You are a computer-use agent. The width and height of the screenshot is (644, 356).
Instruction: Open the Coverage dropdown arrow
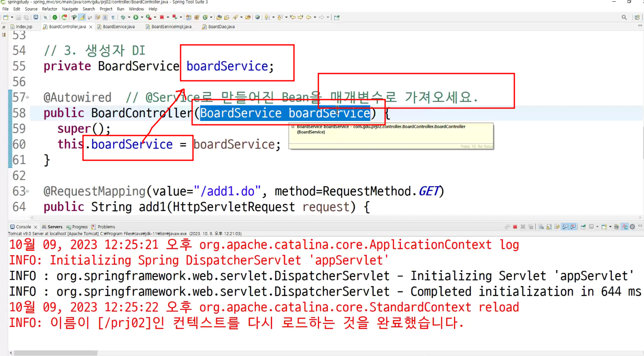[155, 18]
